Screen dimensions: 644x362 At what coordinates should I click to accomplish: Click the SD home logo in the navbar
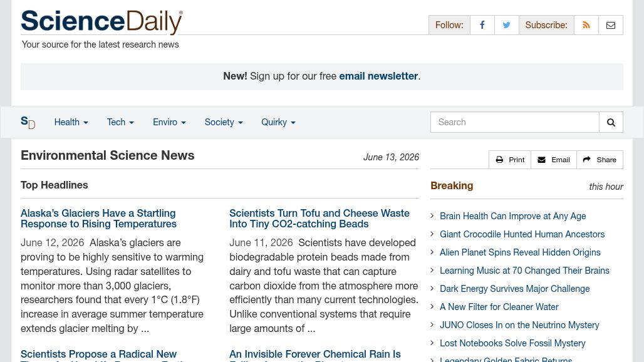pyautogui.click(x=28, y=122)
